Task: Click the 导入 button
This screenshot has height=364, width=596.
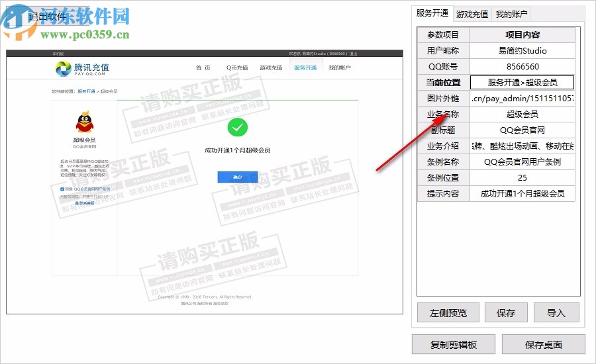Action: pyautogui.click(x=556, y=312)
